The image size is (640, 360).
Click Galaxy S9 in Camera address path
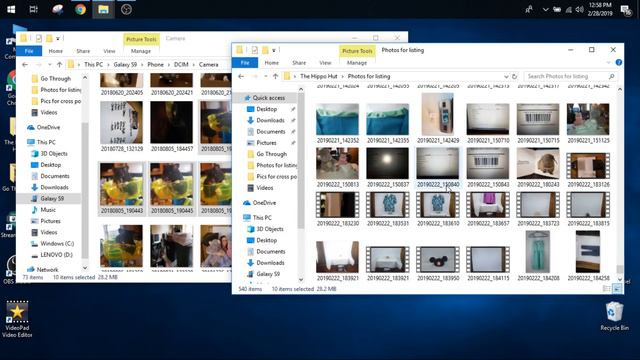point(125,64)
